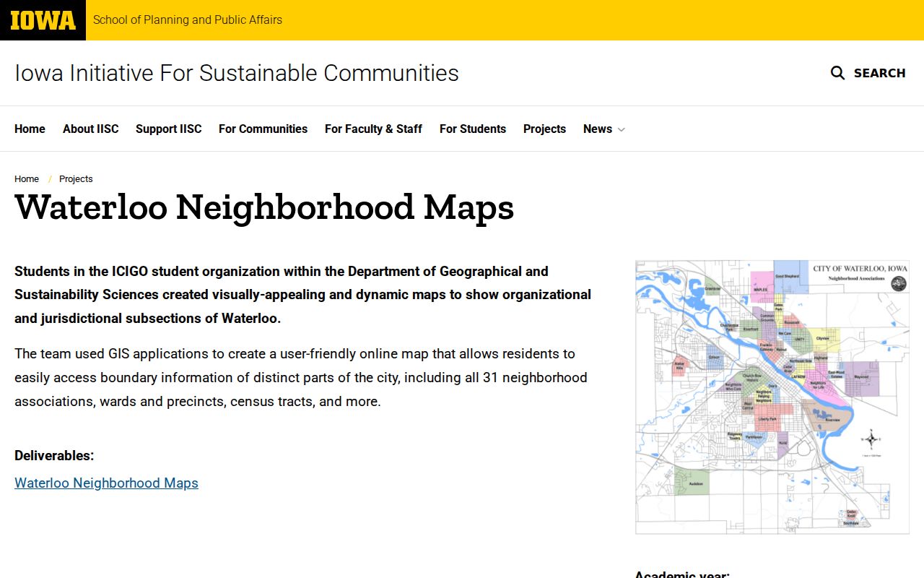Go to the Home menu item

30,129
